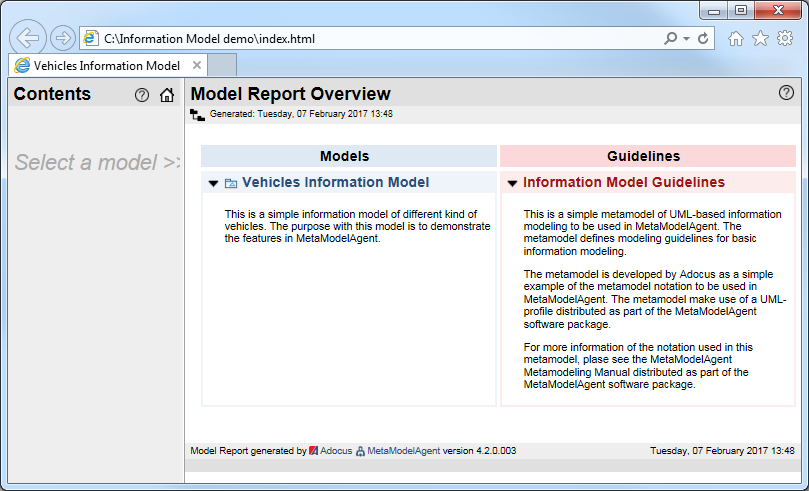Click the 'Generated: Tuesday, 07 February 2017' text
This screenshot has height=491, width=809.
[x=301, y=114]
